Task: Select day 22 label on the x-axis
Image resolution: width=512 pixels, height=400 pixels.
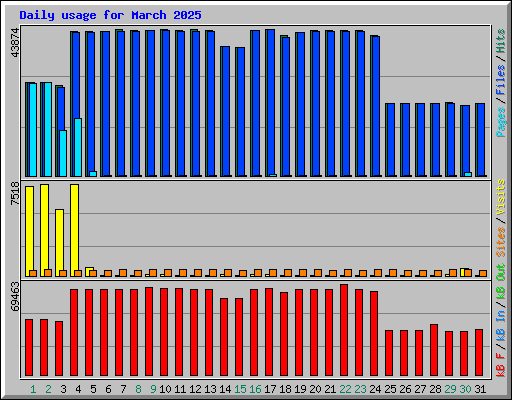Action: (345, 389)
